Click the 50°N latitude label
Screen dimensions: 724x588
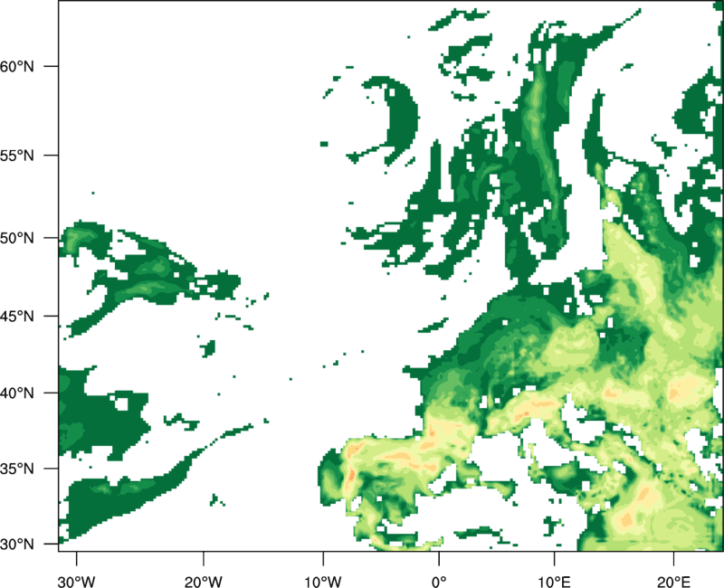pos(16,238)
